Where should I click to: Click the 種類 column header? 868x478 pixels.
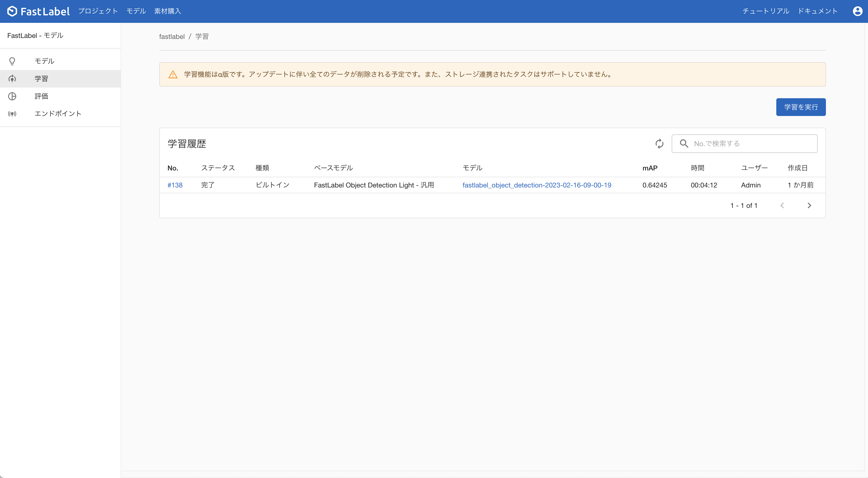(262, 168)
